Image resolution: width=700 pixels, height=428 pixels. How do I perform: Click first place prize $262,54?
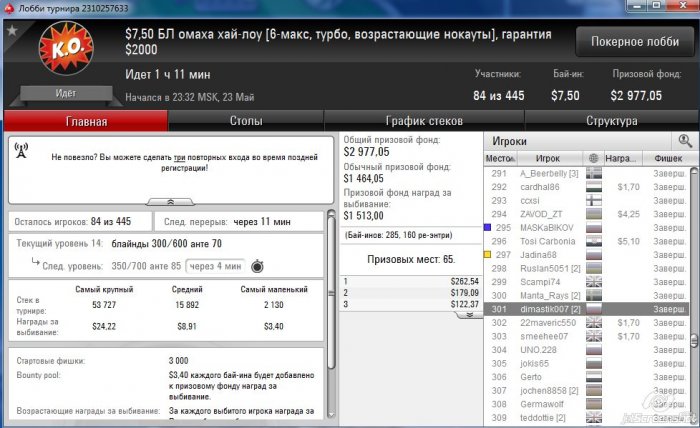(x=464, y=281)
